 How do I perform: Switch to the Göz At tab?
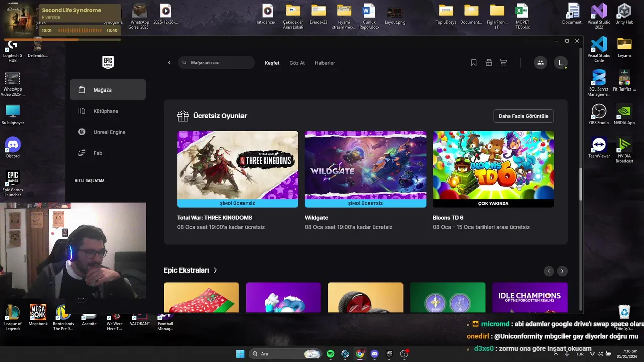click(x=297, y=63)
